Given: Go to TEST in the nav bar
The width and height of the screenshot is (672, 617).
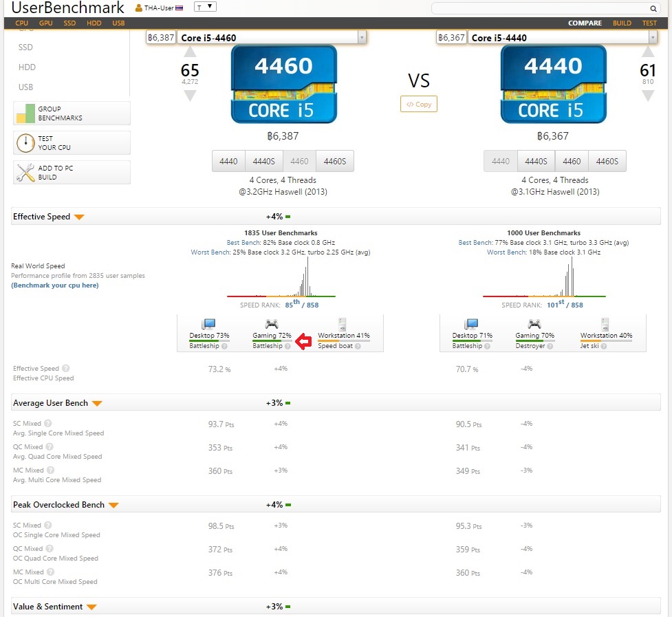Looking at the screenshot, I should pyautogui.click(x=649, y=23).
